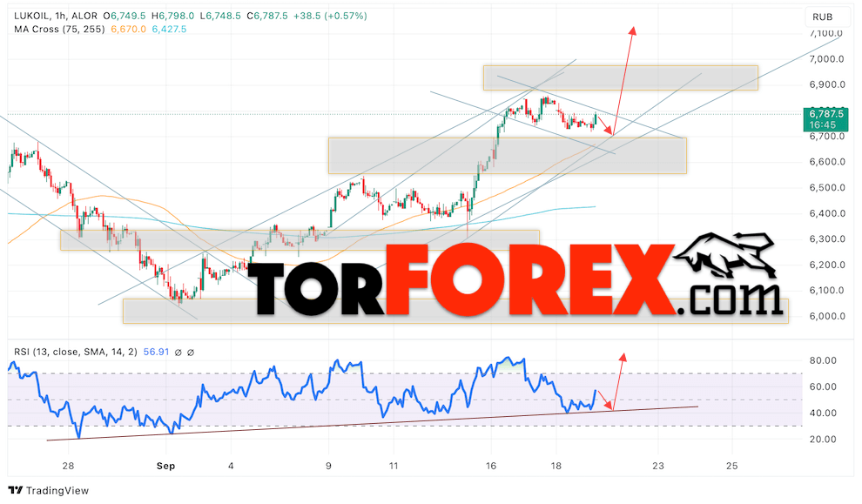This screenshot has height=504, width=862.
Task: Click the 7,000.0 price axis label
Action: [x=827, y=59]
